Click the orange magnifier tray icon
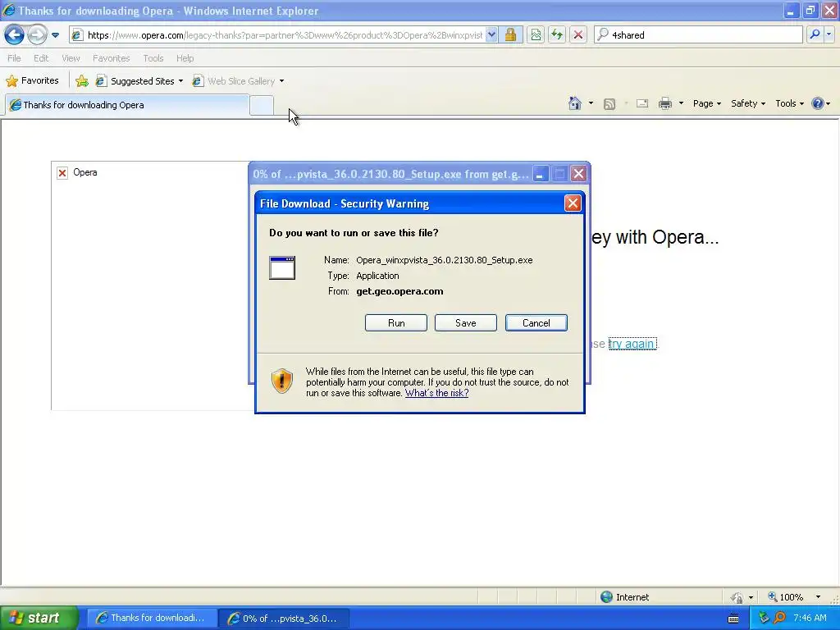 click(x=779, y=619)
